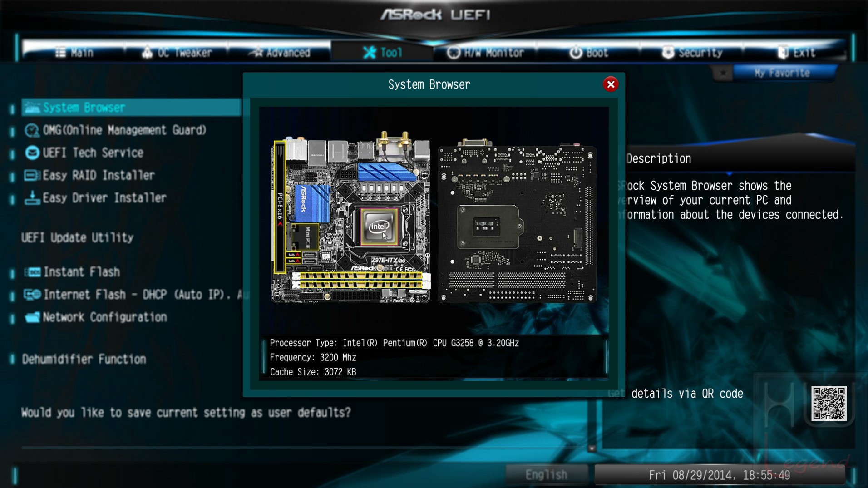This screenshot has height=488, width=868.
Task: Switch to the Boot tab
Action: (588, 53)
